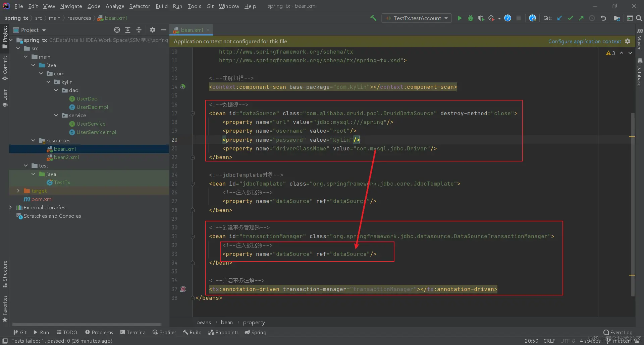
Task: Open the Spring tool window button
Action: point(256,332)
